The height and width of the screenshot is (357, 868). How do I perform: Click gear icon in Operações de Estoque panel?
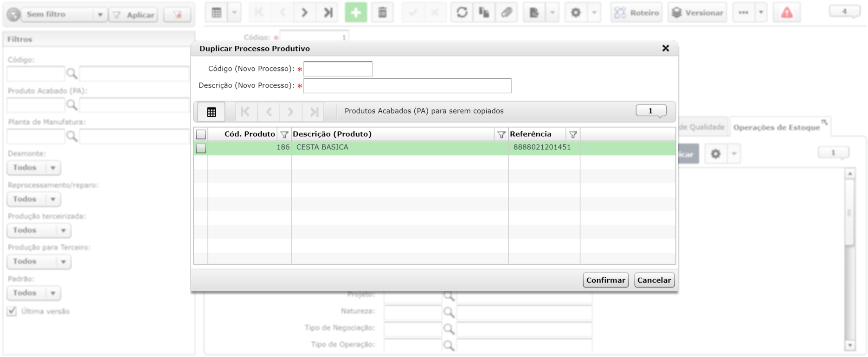click(716, 153)
